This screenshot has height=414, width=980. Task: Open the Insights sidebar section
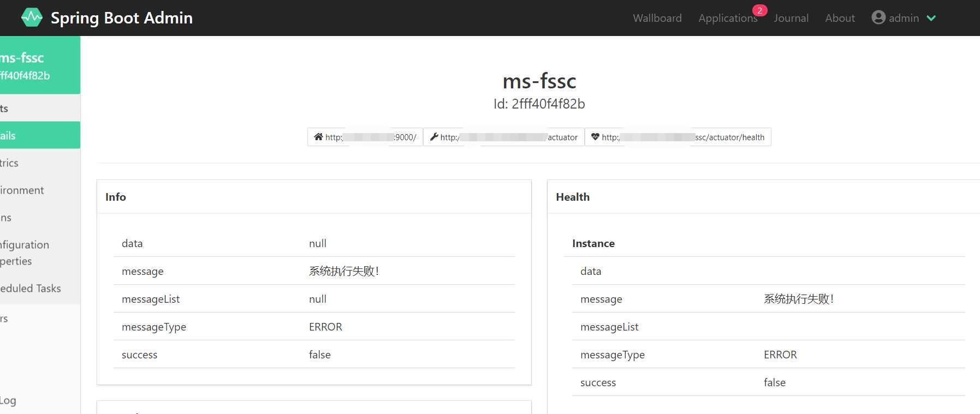pyautogui.click(x=40, y=108)
